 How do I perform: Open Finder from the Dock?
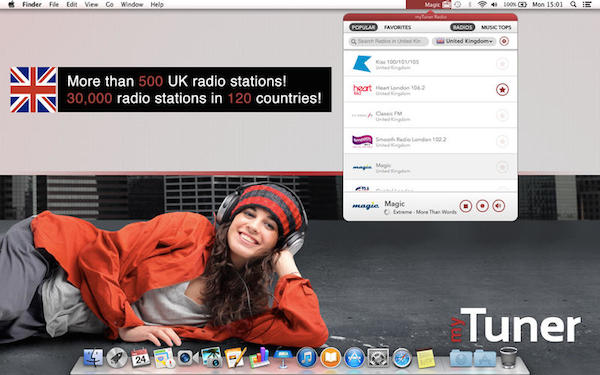pos(93,358)
